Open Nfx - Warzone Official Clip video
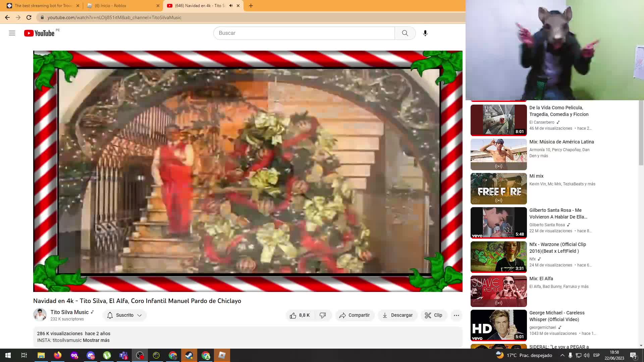This screenshot has height=362, width=644. pyautogui.click(x=557, y=248)
